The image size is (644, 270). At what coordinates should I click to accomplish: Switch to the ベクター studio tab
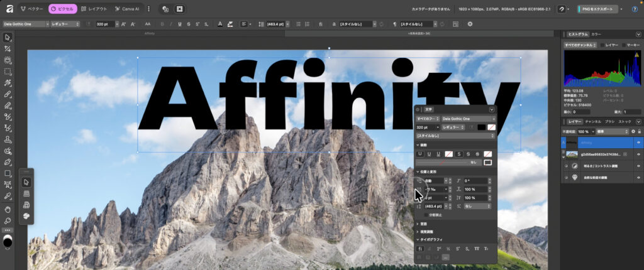point(32,9)
